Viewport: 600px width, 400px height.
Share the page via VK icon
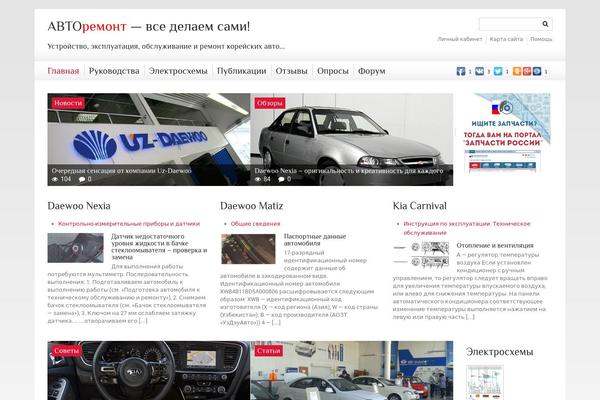coord(479,71)
